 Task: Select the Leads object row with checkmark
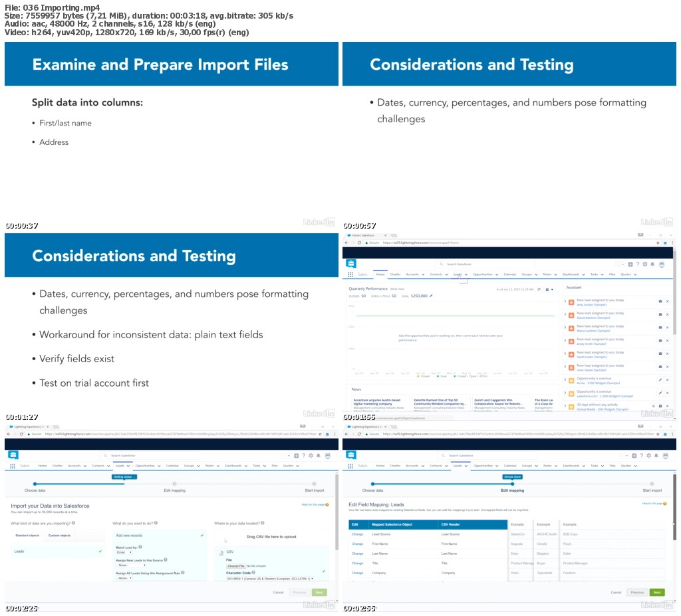point(57,552)
